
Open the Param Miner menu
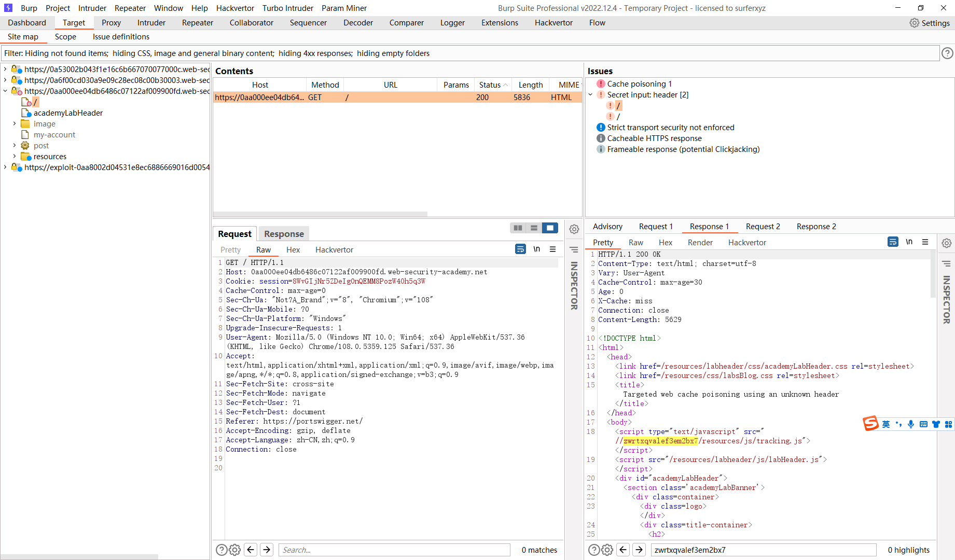tap(344, 8)
